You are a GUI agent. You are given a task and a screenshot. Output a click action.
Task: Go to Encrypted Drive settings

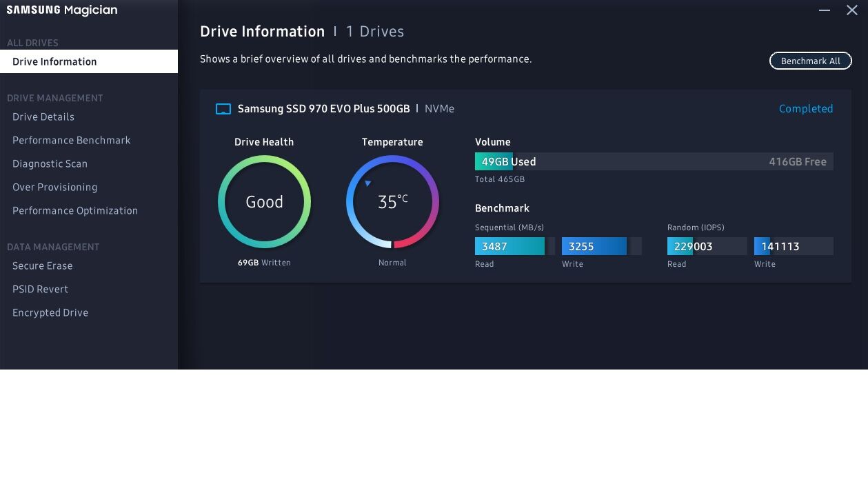pyautogui.click(x=50, y=313)
